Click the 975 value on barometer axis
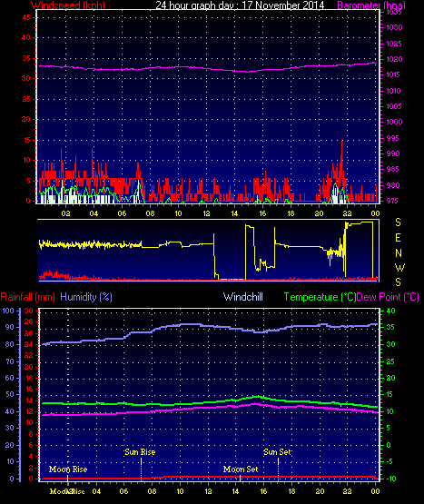Viewport: 424px width, 504px height. [392, 201]
